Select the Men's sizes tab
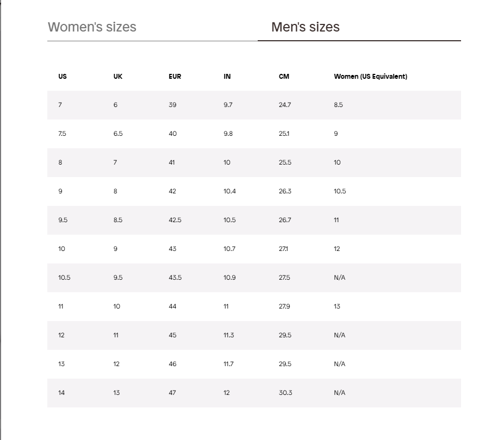 (305, 27)
